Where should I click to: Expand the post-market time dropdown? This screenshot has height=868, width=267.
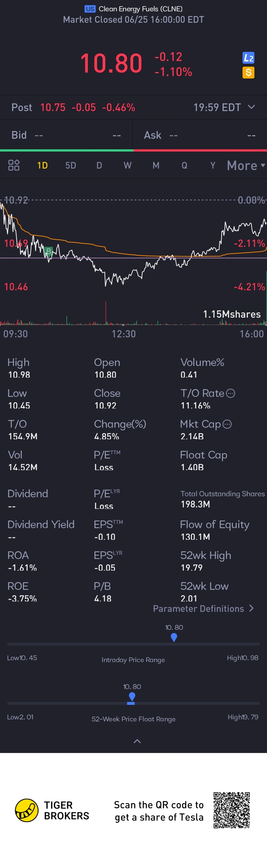[251, 107]
